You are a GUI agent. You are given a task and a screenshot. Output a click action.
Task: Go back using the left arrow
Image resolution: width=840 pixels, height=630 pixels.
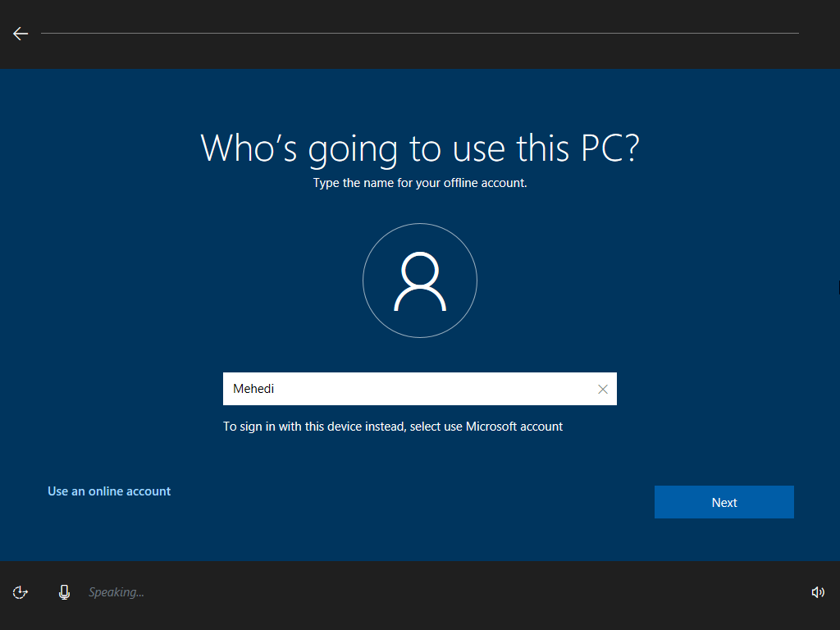21,34
